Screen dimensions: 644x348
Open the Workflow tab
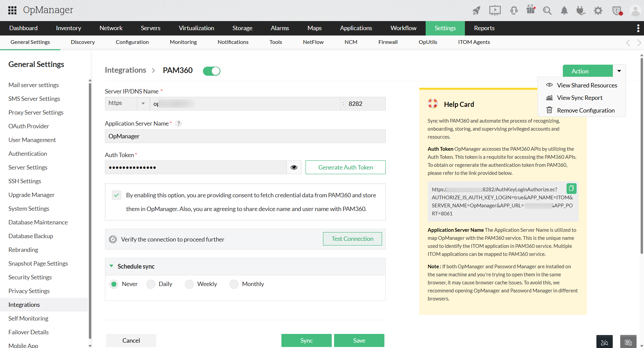tap(403, 28)
